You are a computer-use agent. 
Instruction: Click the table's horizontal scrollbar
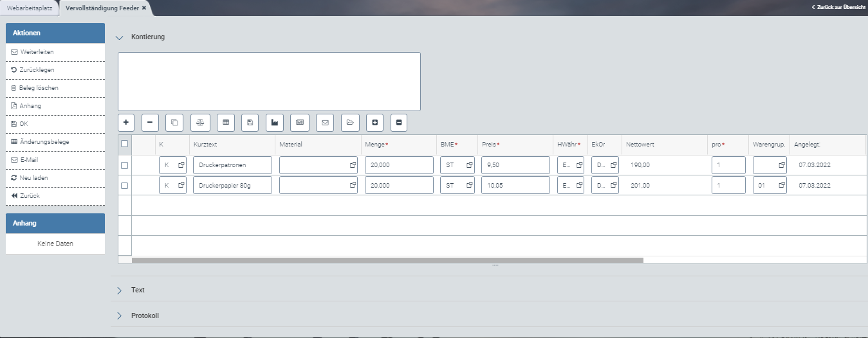coord(387,260)
